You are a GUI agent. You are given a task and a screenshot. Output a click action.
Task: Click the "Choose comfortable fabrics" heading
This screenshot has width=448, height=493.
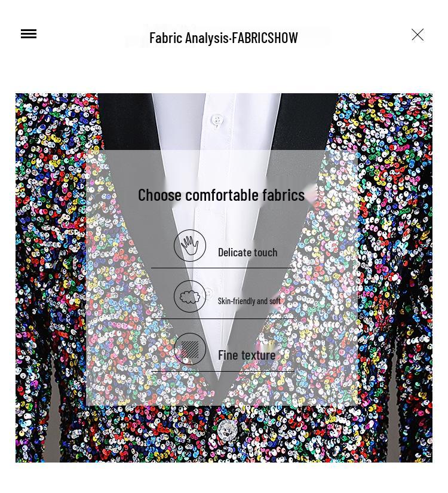[222, 195]
